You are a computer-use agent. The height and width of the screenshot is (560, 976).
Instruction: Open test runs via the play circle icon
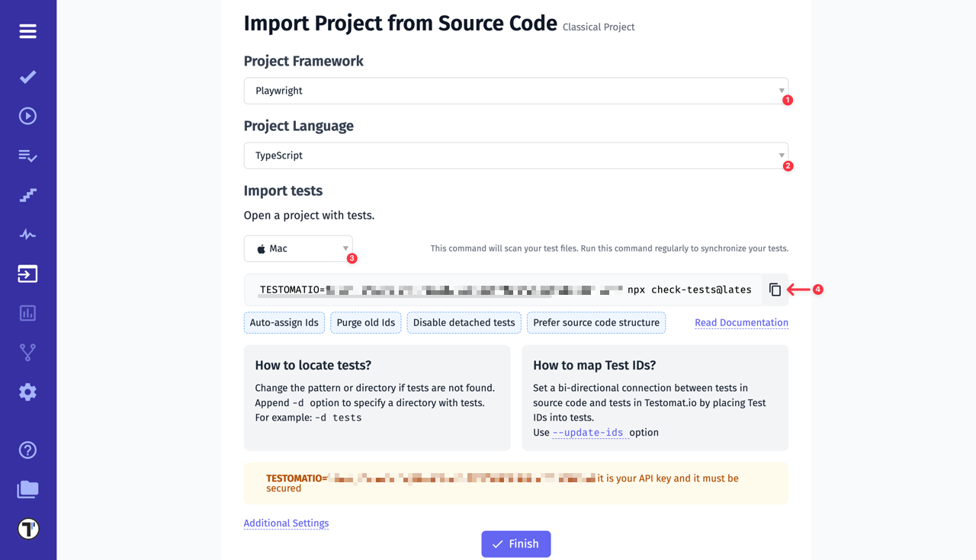click(27, 115)
